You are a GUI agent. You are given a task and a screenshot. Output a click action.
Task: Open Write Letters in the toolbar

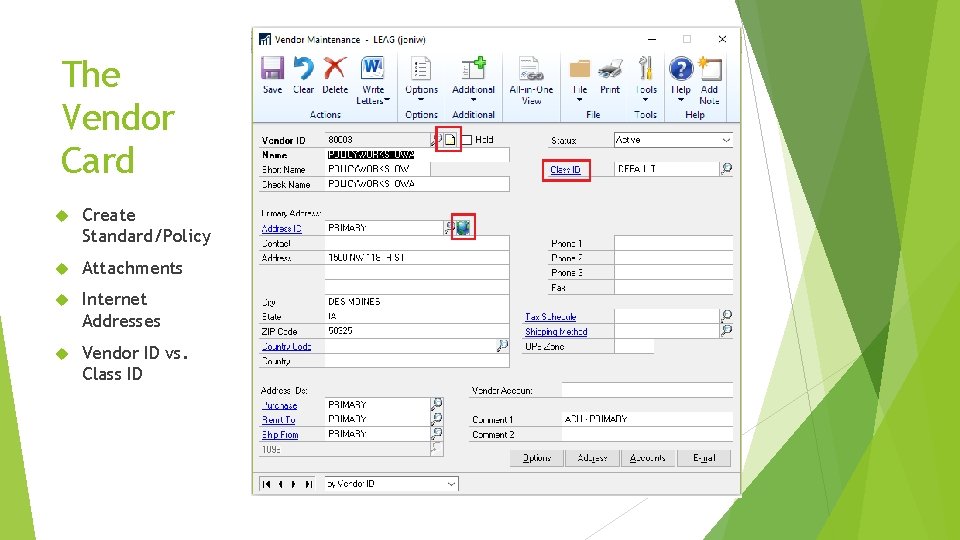tap(372, 69)
